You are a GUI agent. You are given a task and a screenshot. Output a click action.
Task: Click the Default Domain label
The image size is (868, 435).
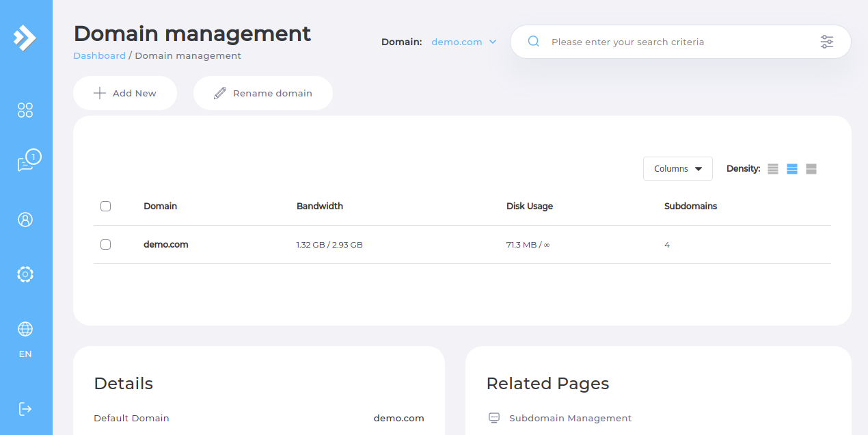tap(131, 418)
